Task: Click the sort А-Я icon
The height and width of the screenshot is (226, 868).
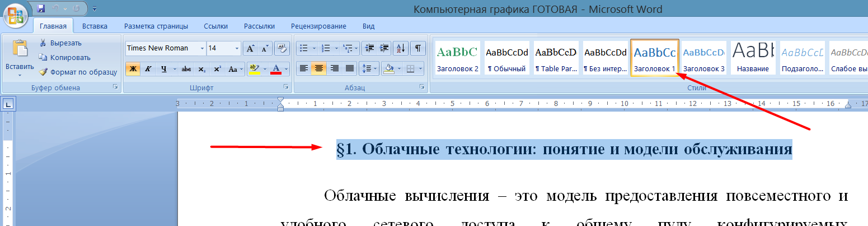Action: pyautogui.click(x=401, y=48)
